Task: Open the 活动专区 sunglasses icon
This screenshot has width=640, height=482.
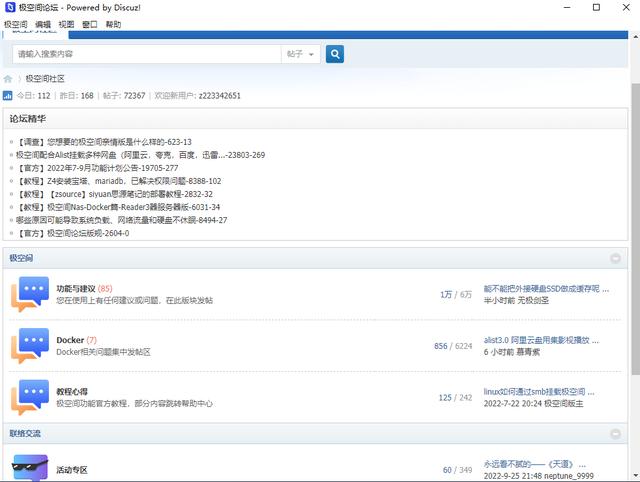Action: (30, 468)
